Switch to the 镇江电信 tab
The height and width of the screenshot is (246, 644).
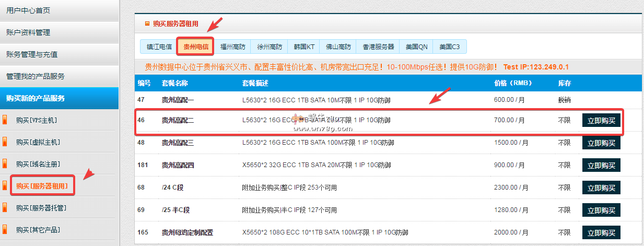tap(159, 46)
